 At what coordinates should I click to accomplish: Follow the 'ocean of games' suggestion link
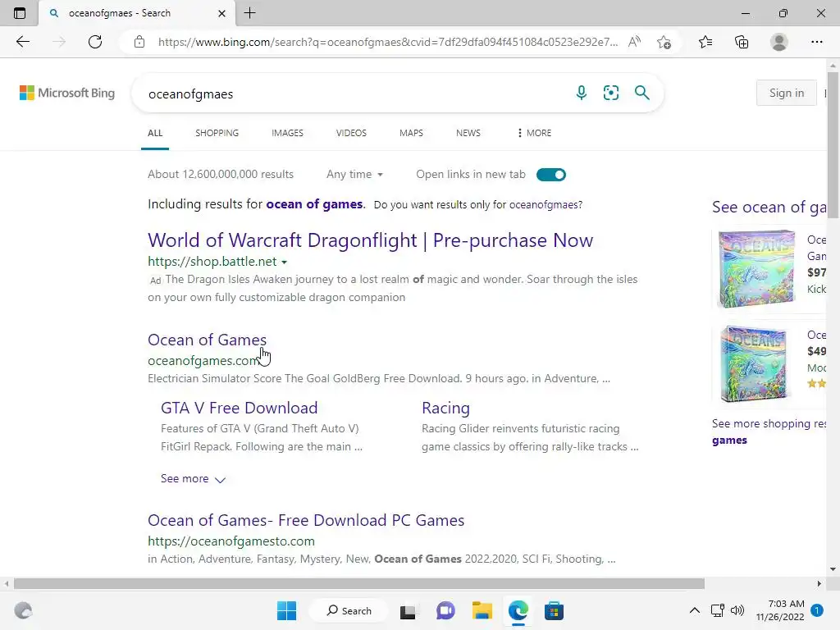(314, 204)
